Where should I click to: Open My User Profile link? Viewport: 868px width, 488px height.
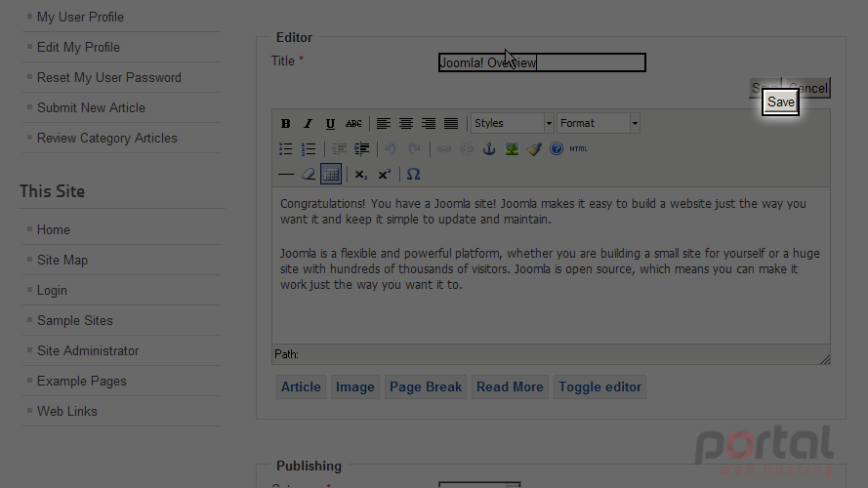pyautogui.click(x=80, y=18)
